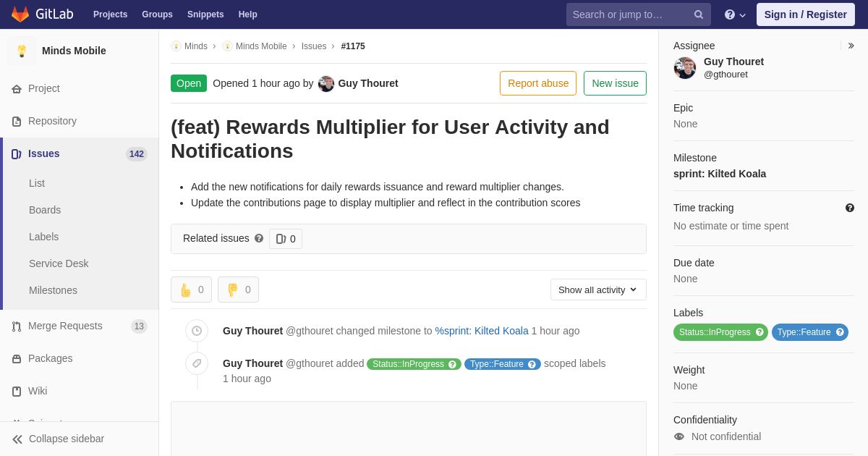This screenshot has width=868, height=456.
Task: Click the sprint: Kilted Koala milestone in sidebar
Action: [x=720, y=174]
